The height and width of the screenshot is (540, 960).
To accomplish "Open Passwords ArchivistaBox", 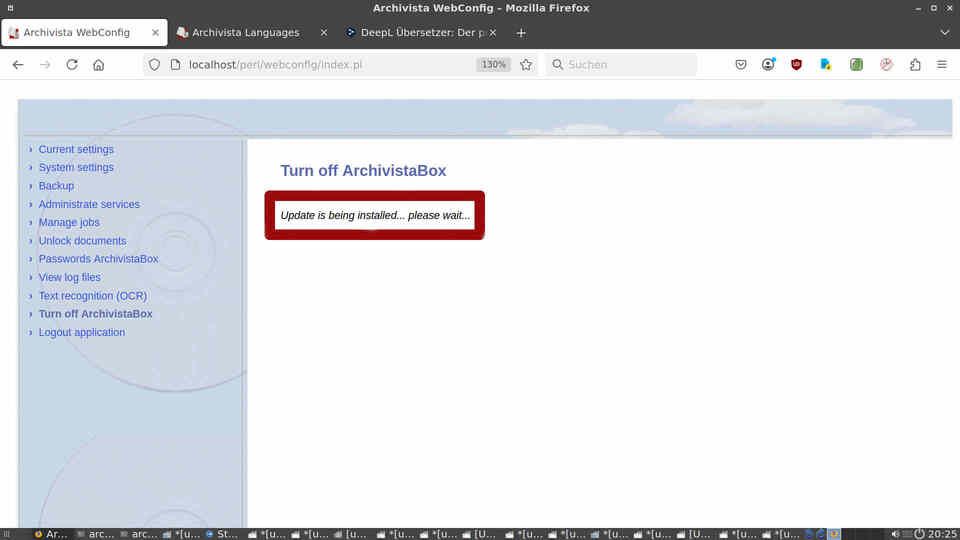I will click(99, 259).
